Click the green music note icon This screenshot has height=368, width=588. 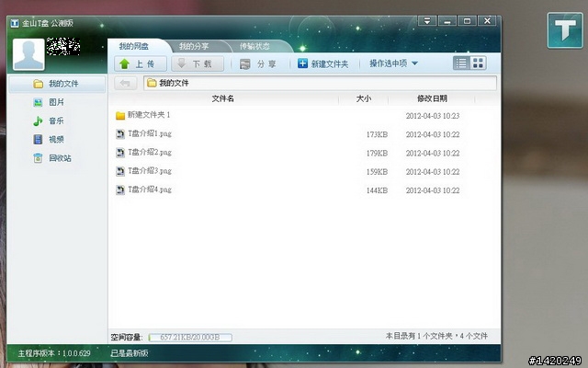click(38, 121)
